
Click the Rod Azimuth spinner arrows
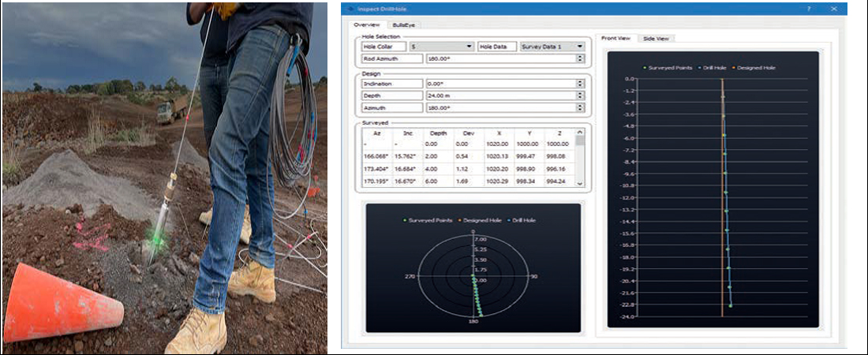(581, 58)
